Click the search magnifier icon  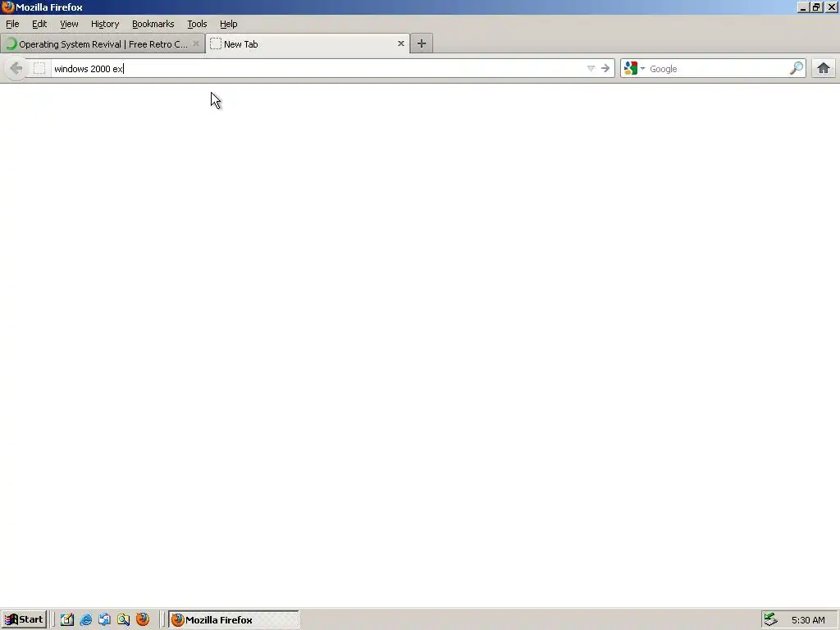pos(797,69)
